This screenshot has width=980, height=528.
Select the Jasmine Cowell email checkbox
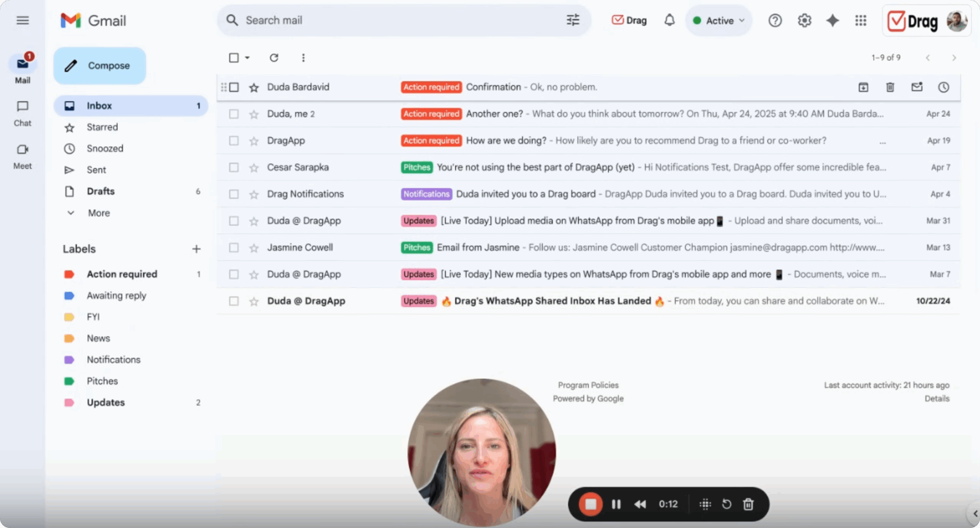click(234, 248)
